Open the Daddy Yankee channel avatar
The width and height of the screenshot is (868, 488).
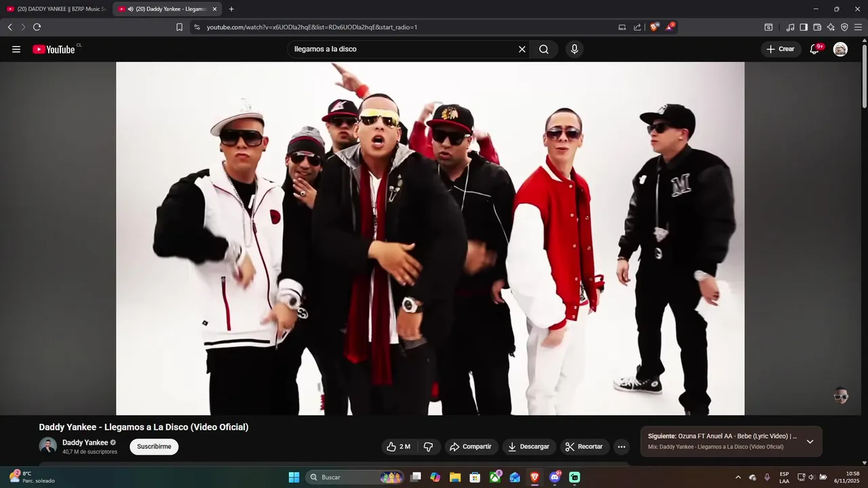click(x=47, y=446)
